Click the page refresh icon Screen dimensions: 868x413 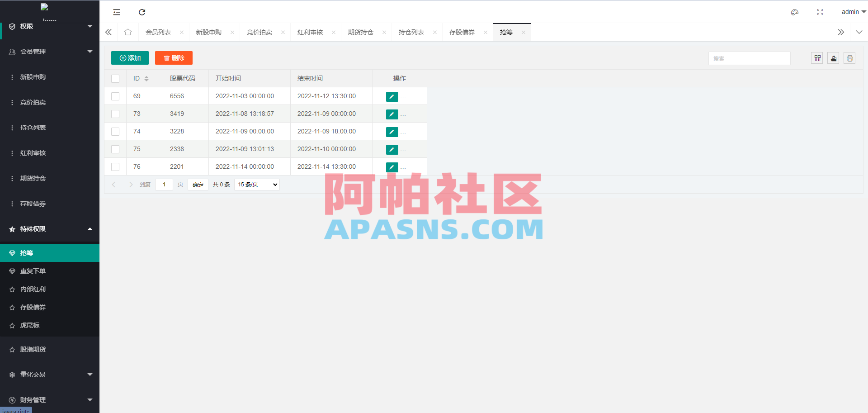pyautogui.click(x=142, y=12)
